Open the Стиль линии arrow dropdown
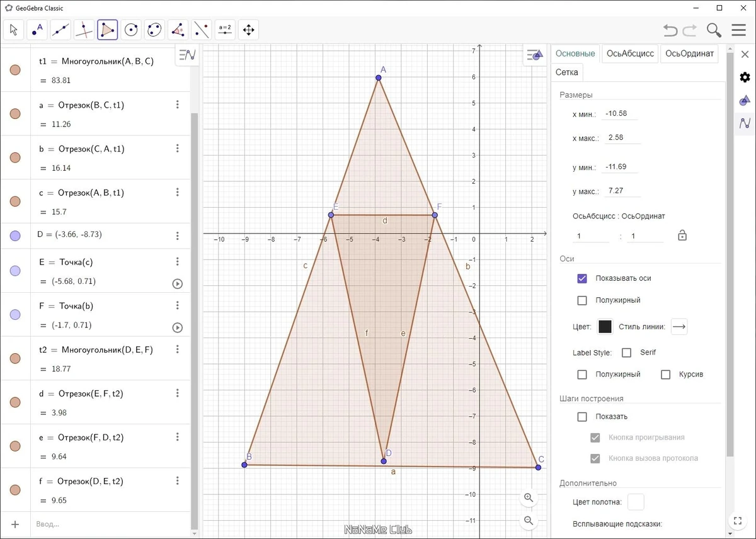Viewport: 756px width, 539px height. (679, 326)
